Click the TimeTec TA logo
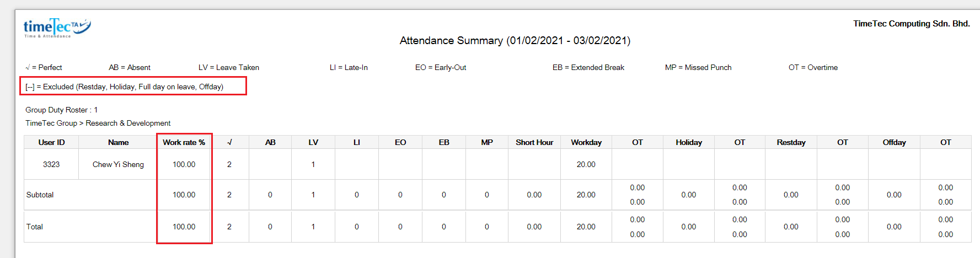Screen dimensions: 980x258 pos(57,28)
